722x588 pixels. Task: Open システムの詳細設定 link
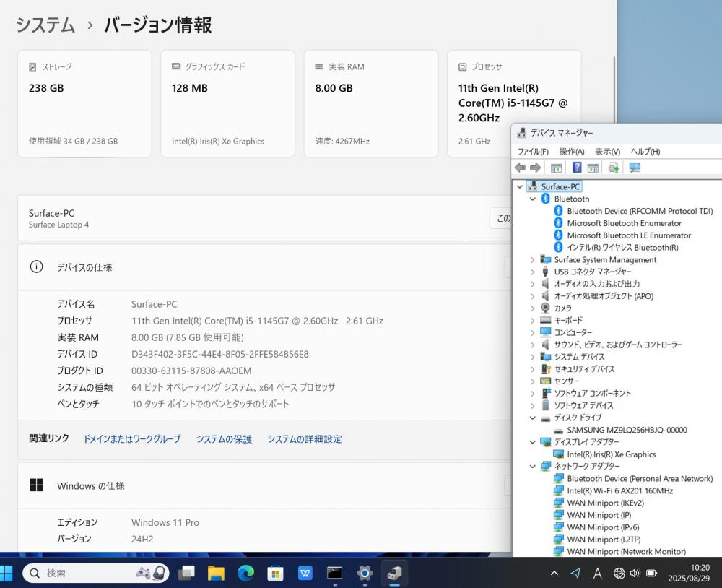pyautogui.click(x=304, y=439)
